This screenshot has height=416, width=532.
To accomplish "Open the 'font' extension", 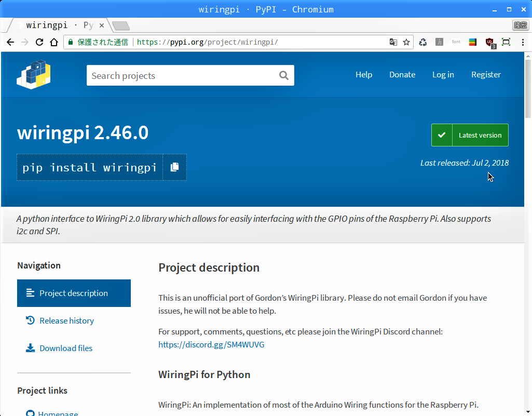I will [x=456, y=42].
